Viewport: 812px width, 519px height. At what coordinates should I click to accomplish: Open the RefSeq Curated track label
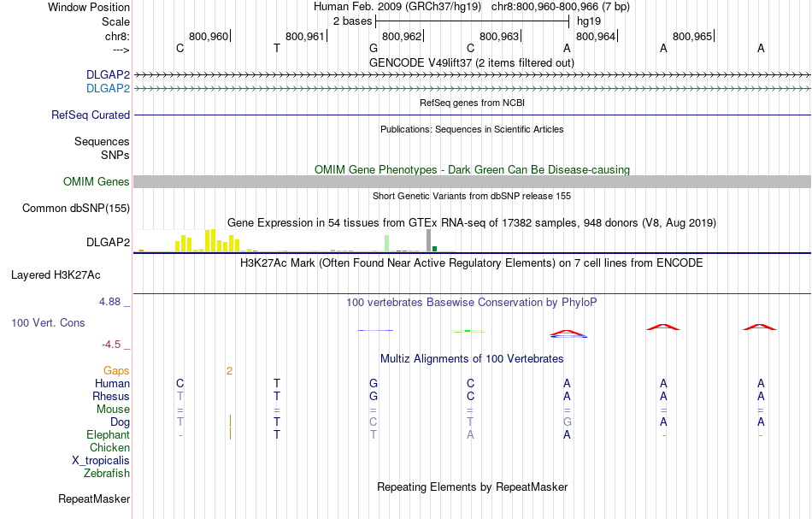pyautogui.click(x=90, y=115)
